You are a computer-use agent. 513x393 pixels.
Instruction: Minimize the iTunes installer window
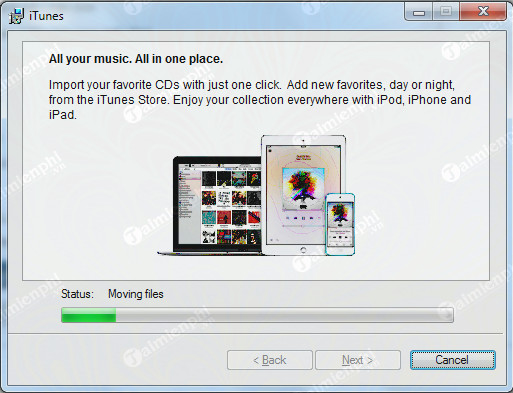click(419, 12)
